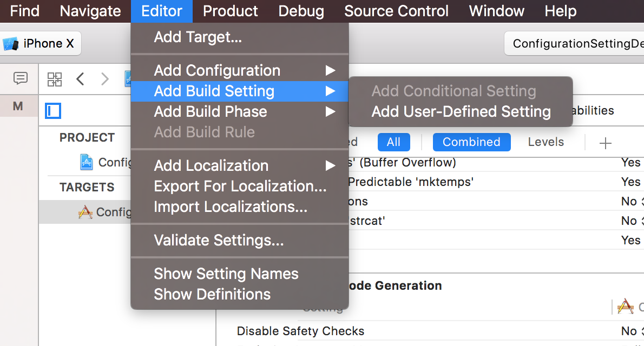
Task: Open the related items grid icon
Action: pos(54,79)
